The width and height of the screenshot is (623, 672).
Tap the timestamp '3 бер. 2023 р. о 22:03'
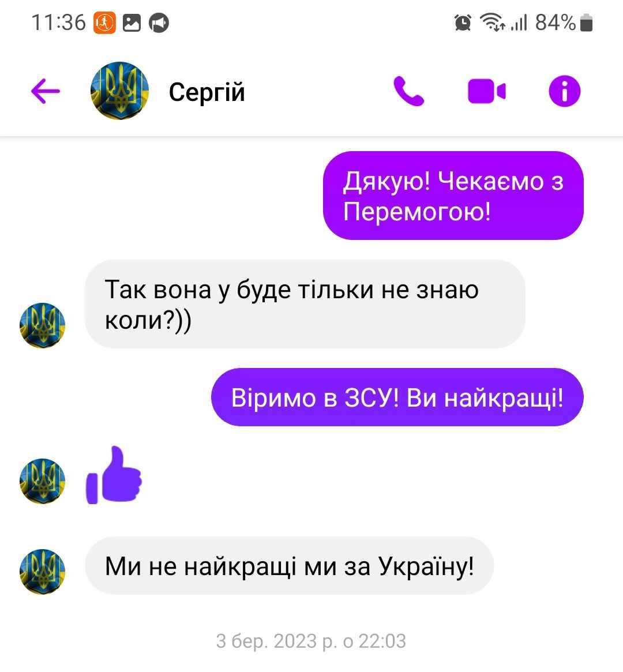pyautogui.click(x=311, y=641)
